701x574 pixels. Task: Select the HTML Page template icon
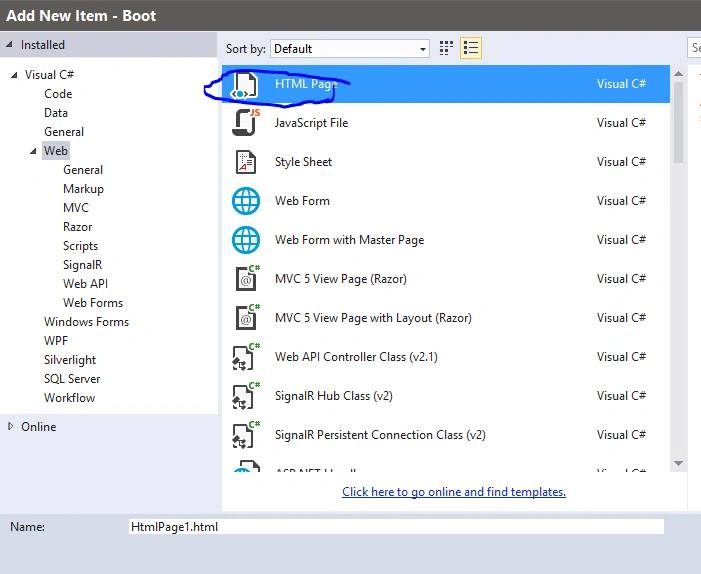point(245,84)
